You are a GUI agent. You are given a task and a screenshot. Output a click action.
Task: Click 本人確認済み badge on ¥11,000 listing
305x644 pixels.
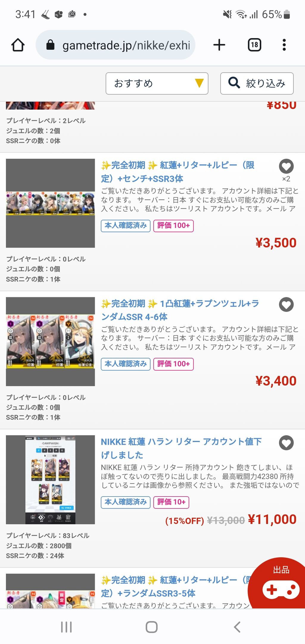[x=125, y=502]
